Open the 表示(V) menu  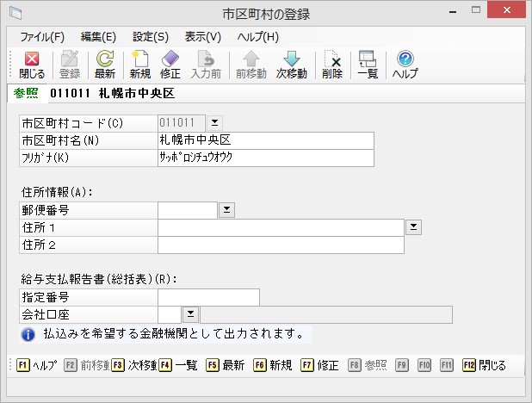coord(203,37)
